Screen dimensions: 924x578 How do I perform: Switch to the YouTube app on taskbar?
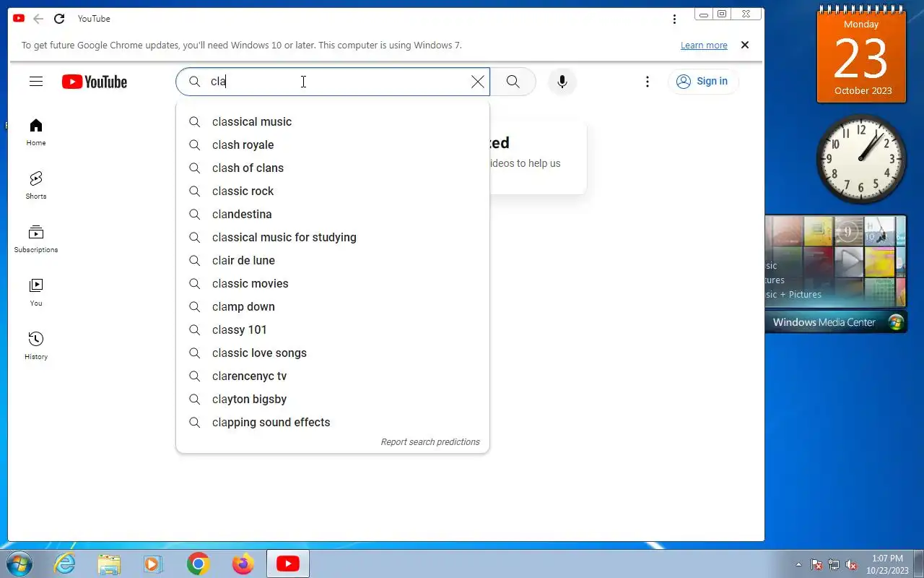coord(288,564)
